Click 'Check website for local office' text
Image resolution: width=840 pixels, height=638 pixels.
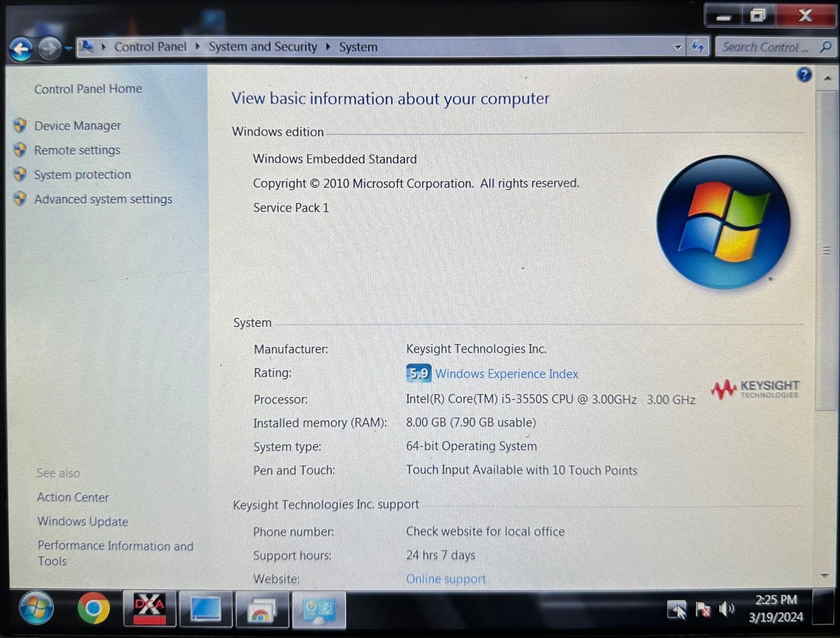(485, 531)
